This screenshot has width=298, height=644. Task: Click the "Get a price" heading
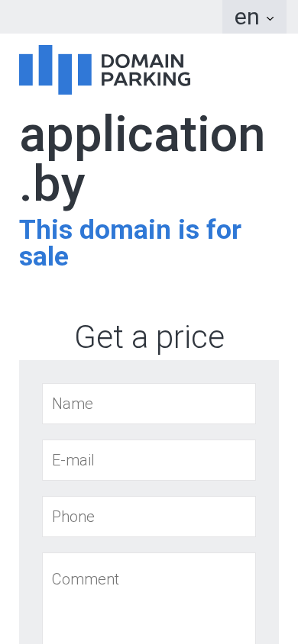click(149, 337)
